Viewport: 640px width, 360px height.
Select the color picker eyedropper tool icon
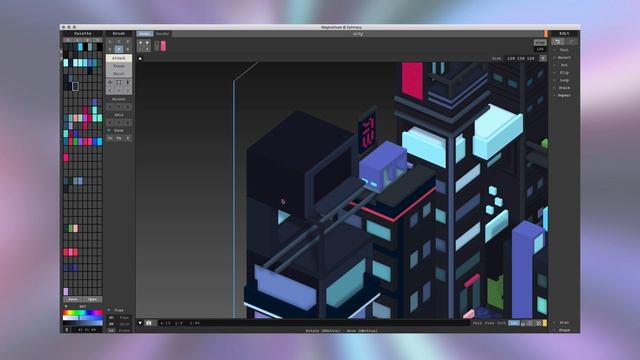(127, 82)
